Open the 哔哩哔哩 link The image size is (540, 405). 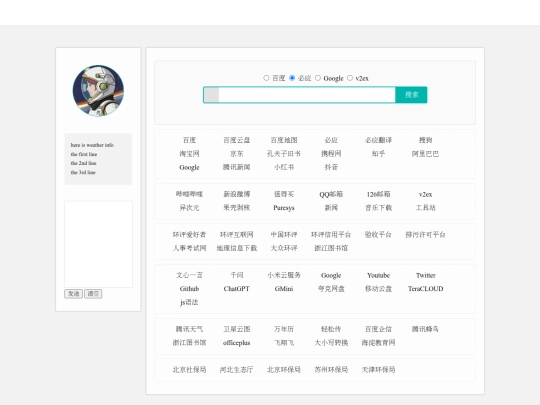pyautogui.click(x=189, y=194)
